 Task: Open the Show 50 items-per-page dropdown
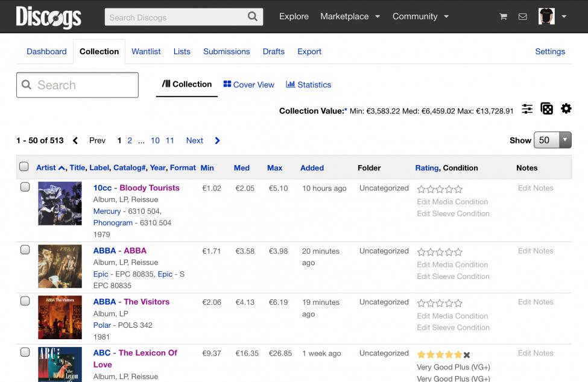pyautogui.click(x=552, y=140)
